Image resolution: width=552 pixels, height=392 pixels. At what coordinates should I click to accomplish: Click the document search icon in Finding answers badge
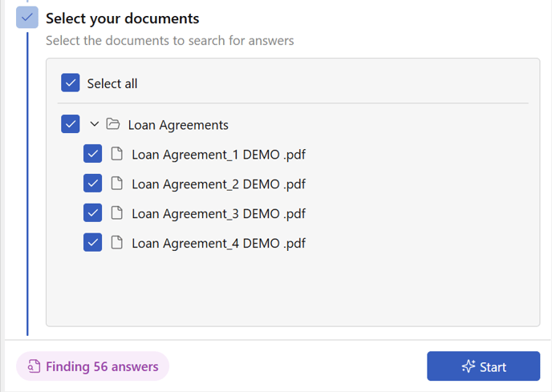point(34,366)
